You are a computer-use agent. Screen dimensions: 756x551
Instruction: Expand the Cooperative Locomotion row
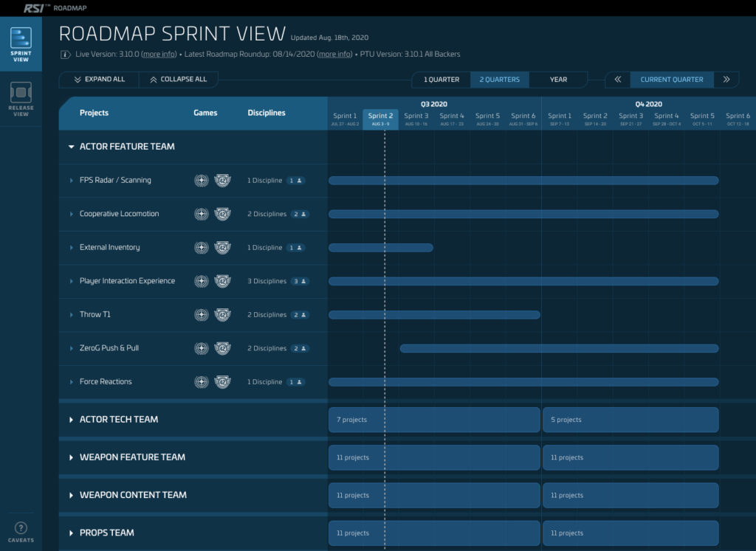[x=72, y=214]
